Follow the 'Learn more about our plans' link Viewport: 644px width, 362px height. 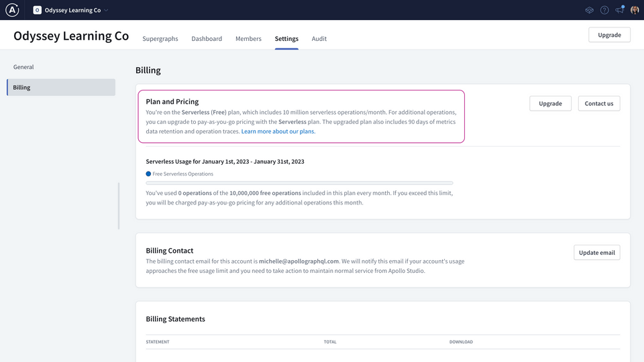point(278,131)
